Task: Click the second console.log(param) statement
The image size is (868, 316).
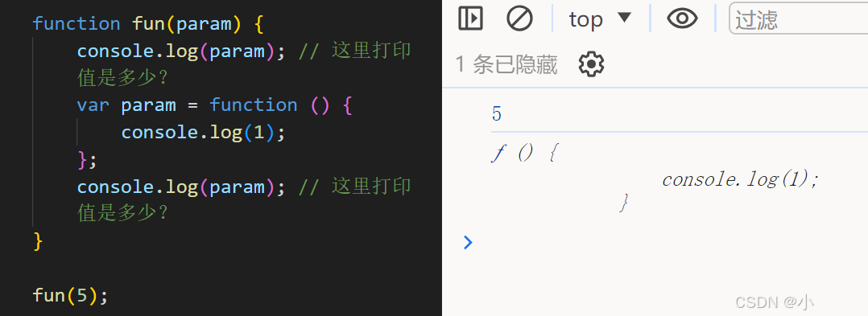Action: coord(181,187)
